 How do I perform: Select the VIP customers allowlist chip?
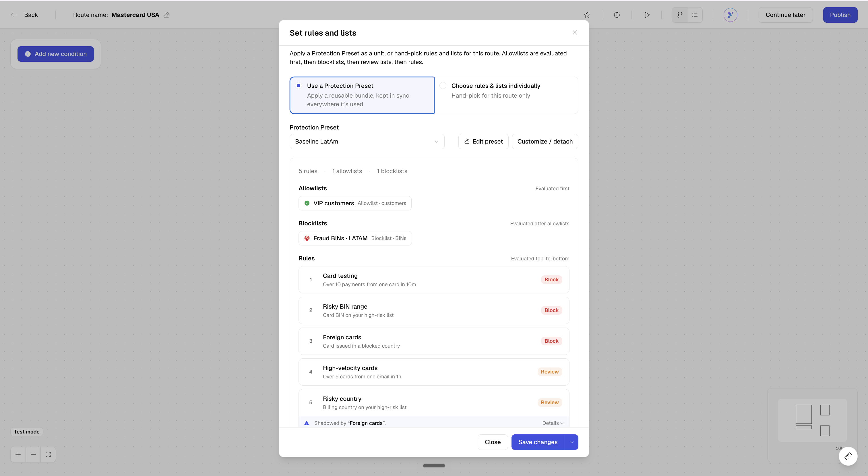pyautogui.click(x=355, y=203)
